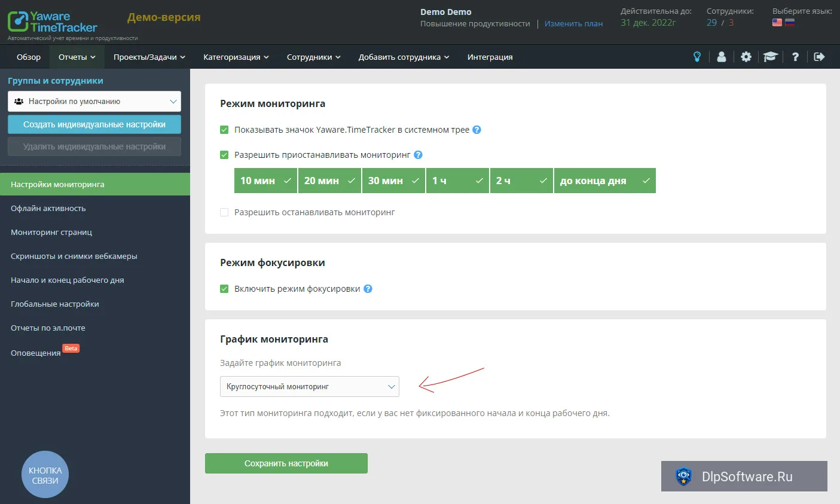Toggle the 20 мин pause option
This screenshot has height=504, width=840.
coord(329,181)
